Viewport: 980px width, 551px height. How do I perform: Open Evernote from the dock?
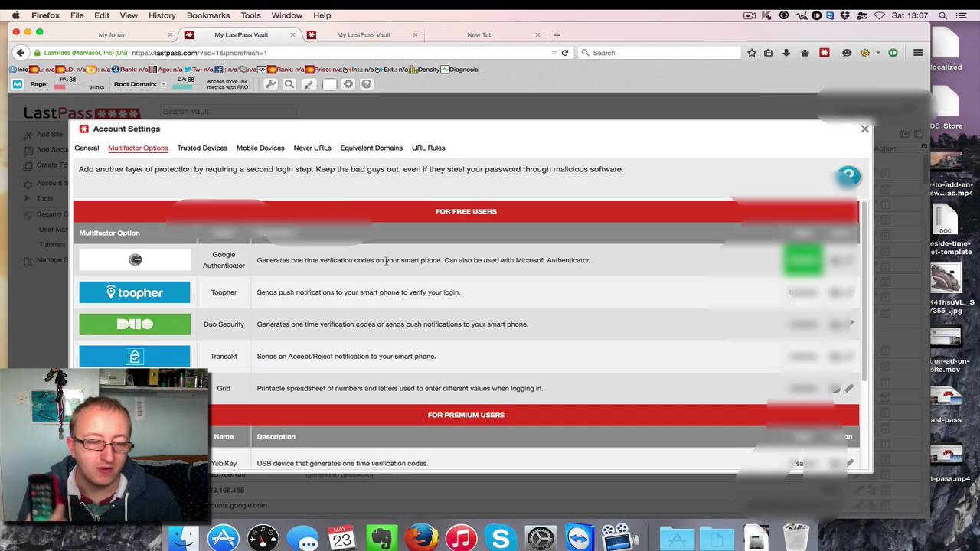point(381,538)
